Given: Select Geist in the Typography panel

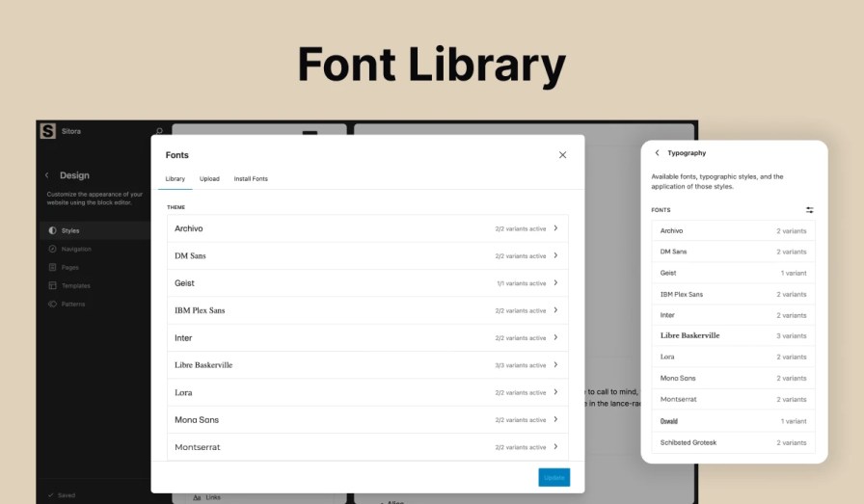Looking at the screenshot, I should [733, 274].
